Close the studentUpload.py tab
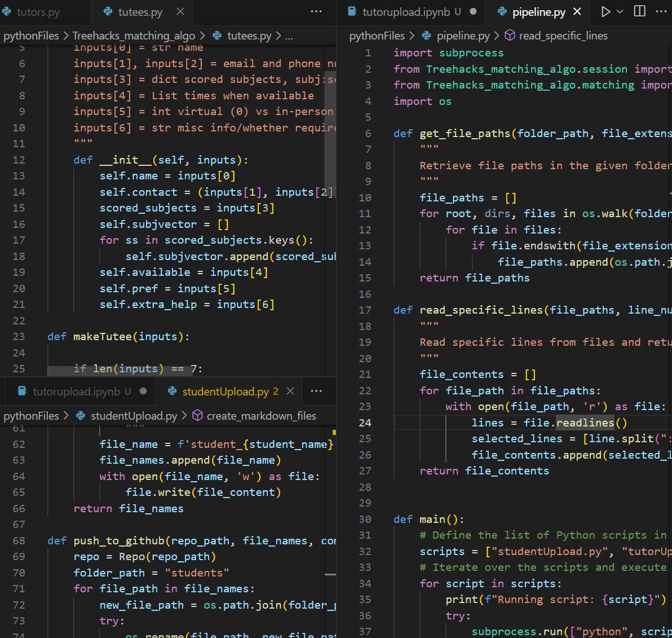 (x=290, y=391)
